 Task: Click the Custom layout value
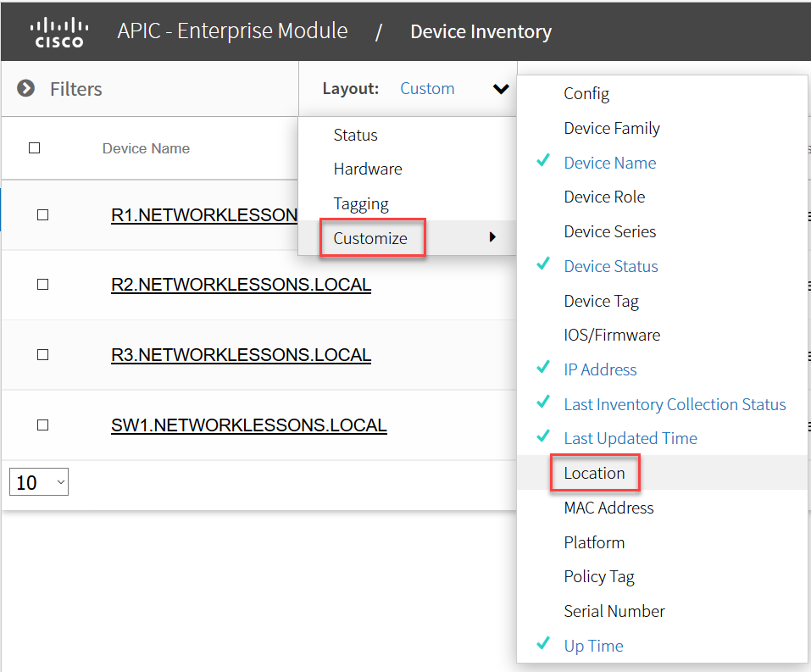click(427, 88)
